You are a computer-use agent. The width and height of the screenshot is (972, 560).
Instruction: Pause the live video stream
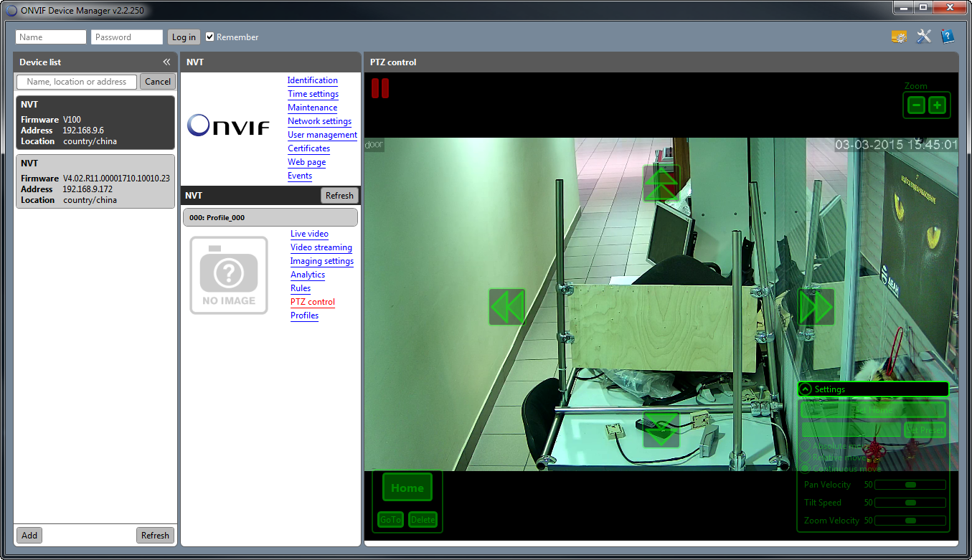380,88
